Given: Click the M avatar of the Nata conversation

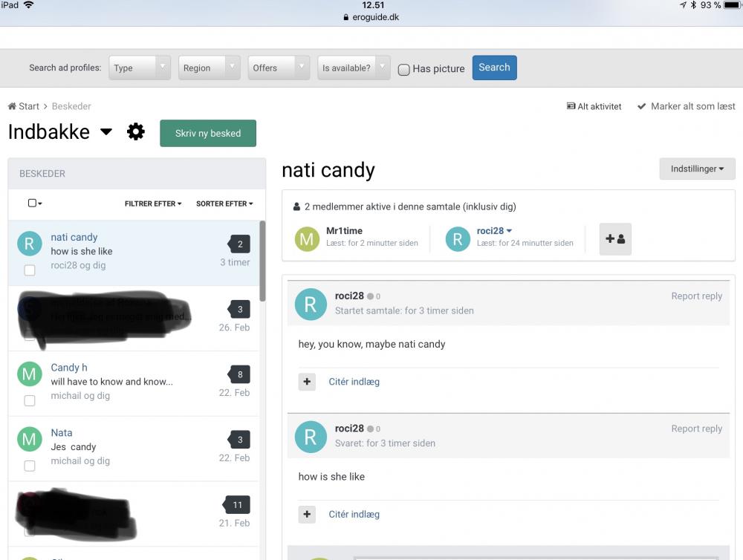Looking at the screenshot, I should pyautogui.click(x=30, y=439).
